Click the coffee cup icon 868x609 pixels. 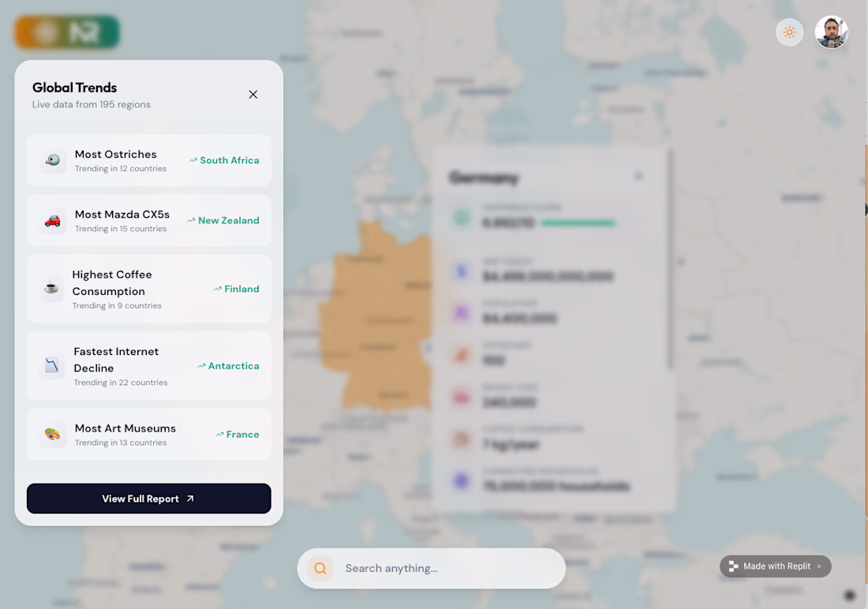pyautogui.click(x=51, y=289)
